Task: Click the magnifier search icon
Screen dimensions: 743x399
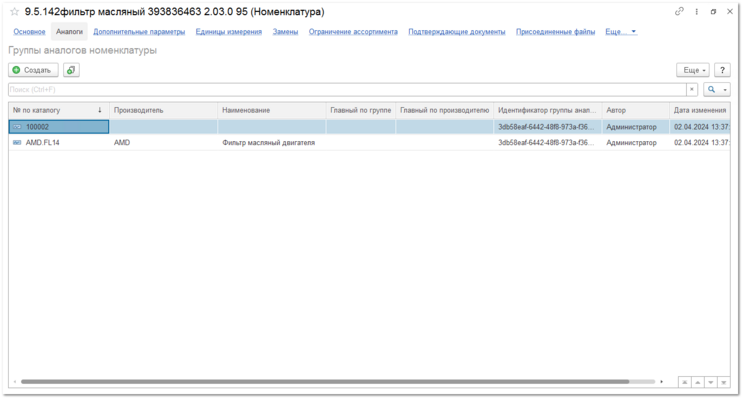Action: [x=711, y=89]
